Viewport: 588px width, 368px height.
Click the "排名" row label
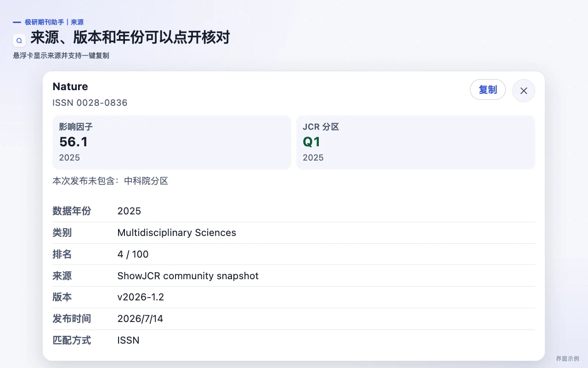62,254
